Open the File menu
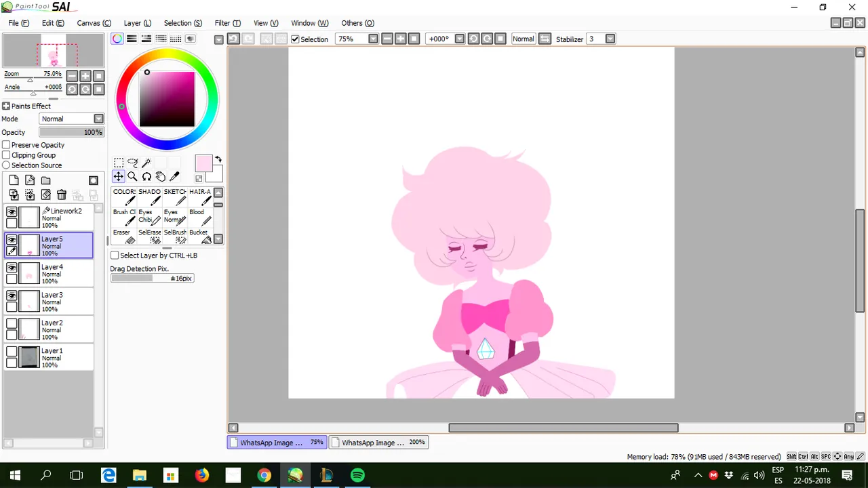The height and width of the screenshot is (488, 868). 18,23
